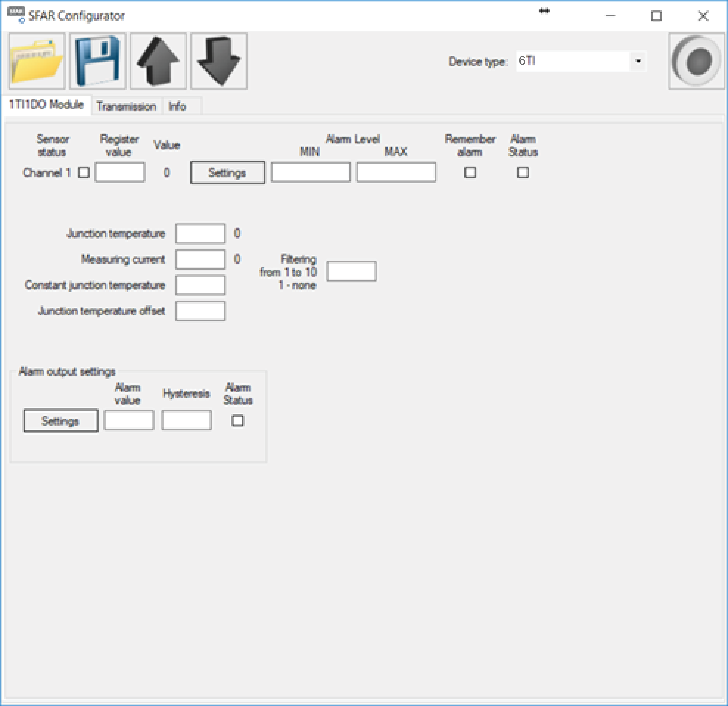Screen dimensions: 728x706
Task: Open configuration file via folder icon
Action: click(x=37, y=61)
